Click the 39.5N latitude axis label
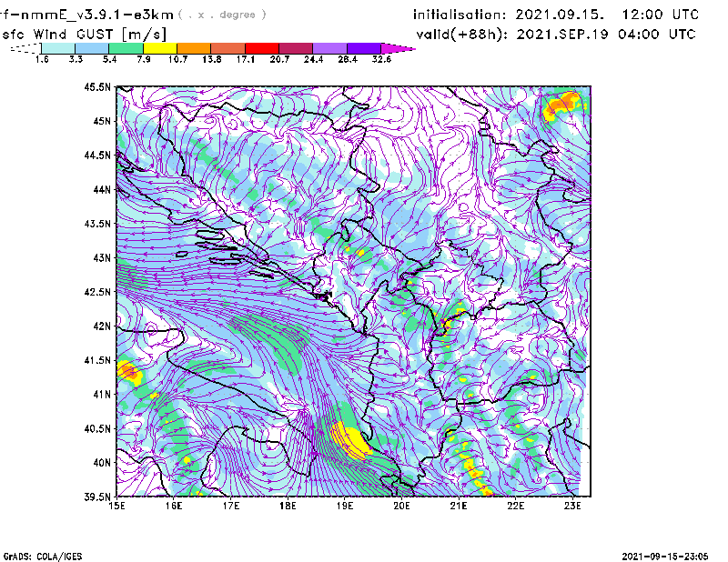728x562 pixels. coord(98,497)
